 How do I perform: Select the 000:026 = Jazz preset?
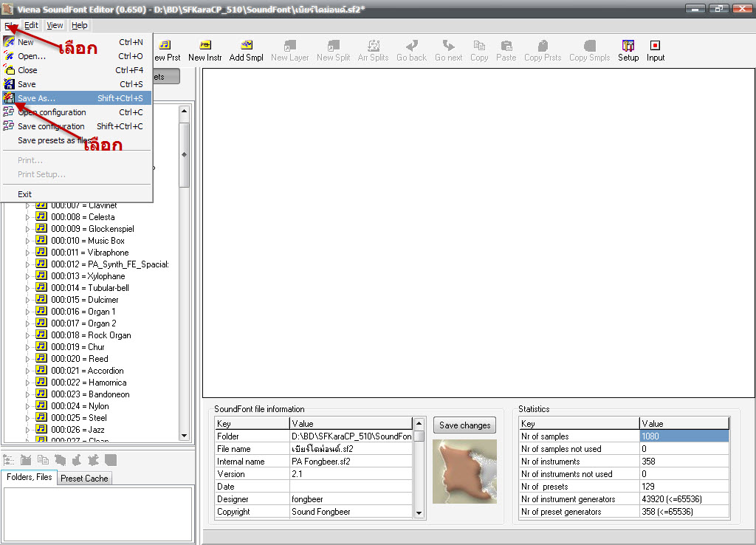pyautogui.click(x=78, y=430)
